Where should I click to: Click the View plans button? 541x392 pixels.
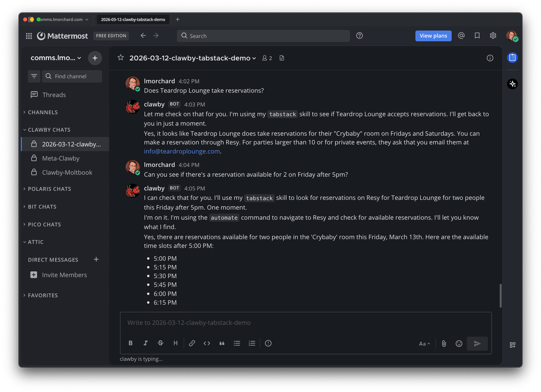433,36
